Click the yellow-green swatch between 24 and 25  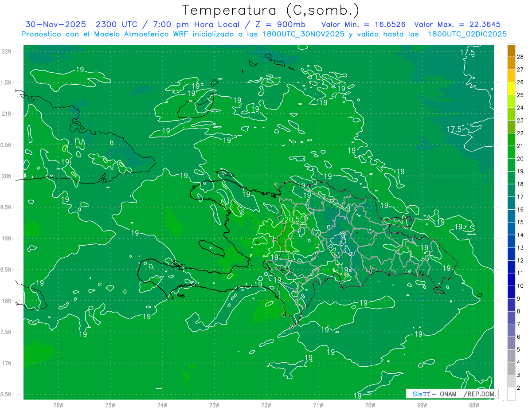pyautogui.click(x=511, y=101)
